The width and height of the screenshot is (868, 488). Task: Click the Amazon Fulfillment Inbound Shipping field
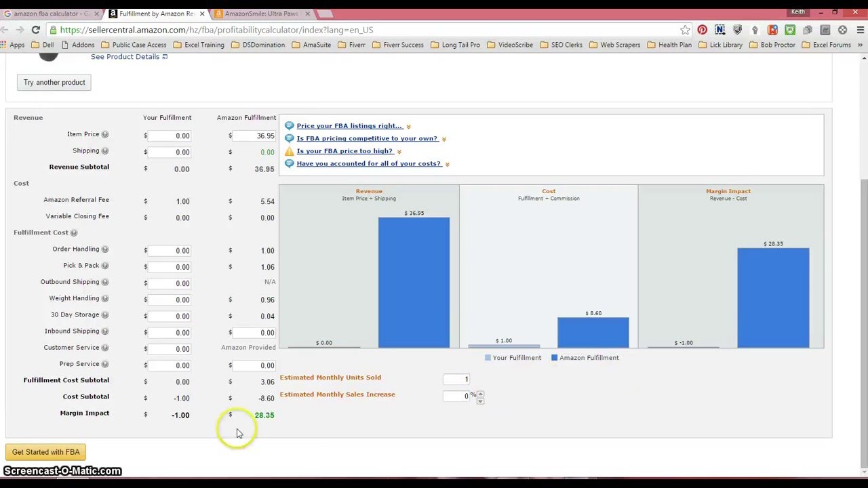(x=255, y=332)
